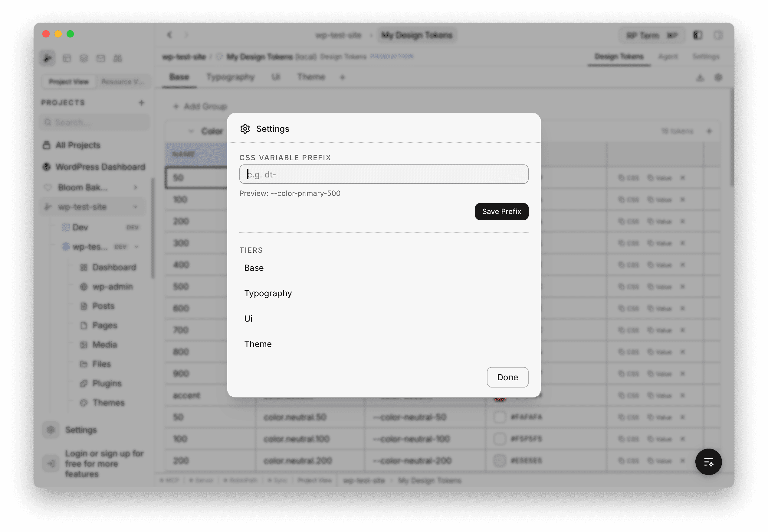Open the mail envelope icon in the sidebar
768x532 pixels.
tap(101, 58)
